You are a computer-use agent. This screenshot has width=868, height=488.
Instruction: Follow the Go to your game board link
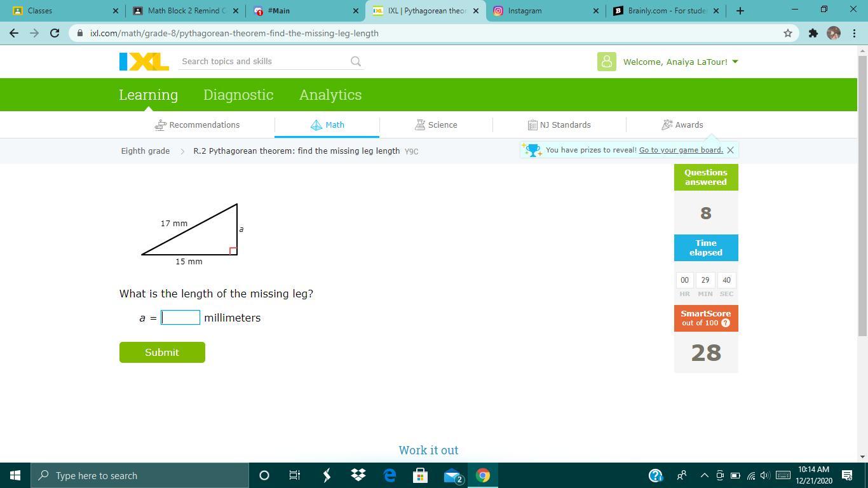coord(681,150)
